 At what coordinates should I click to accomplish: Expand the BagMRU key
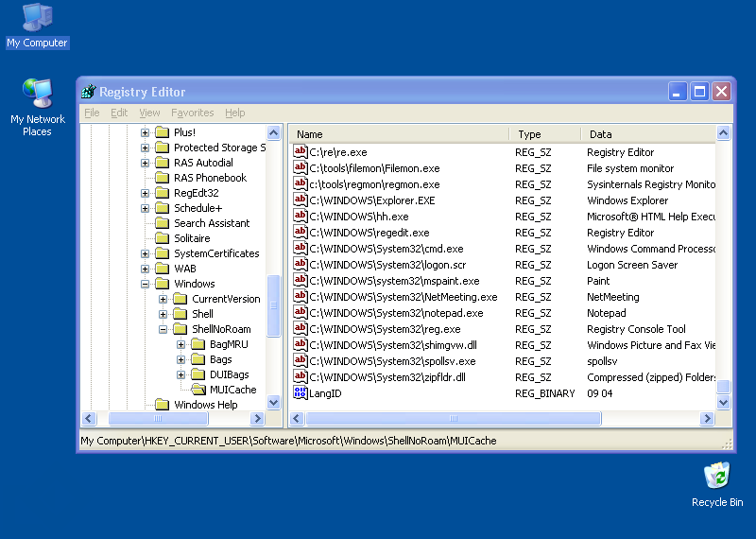pyautogui.click(x=180, y=344)
